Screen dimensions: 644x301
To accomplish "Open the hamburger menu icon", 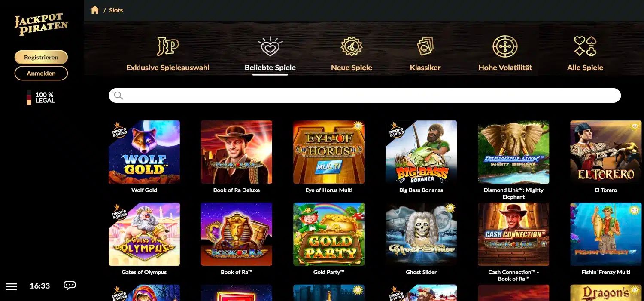I will pos(12,286).
